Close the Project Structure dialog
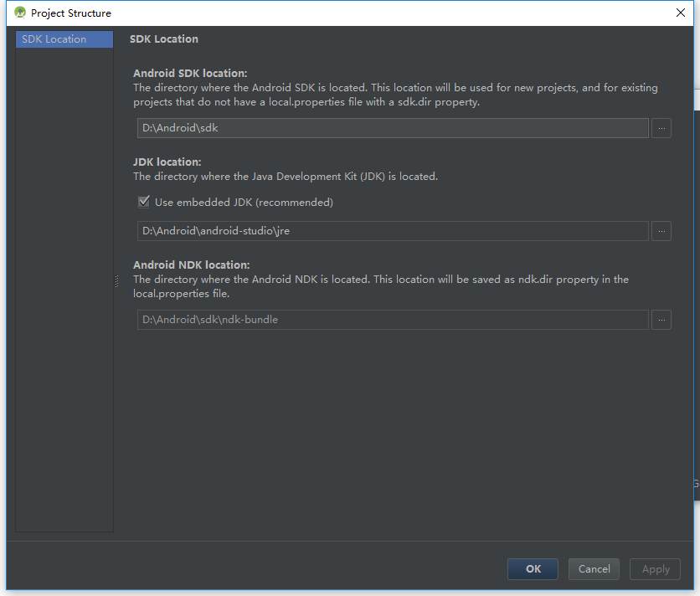700x596 pixels. pos(681,13)
